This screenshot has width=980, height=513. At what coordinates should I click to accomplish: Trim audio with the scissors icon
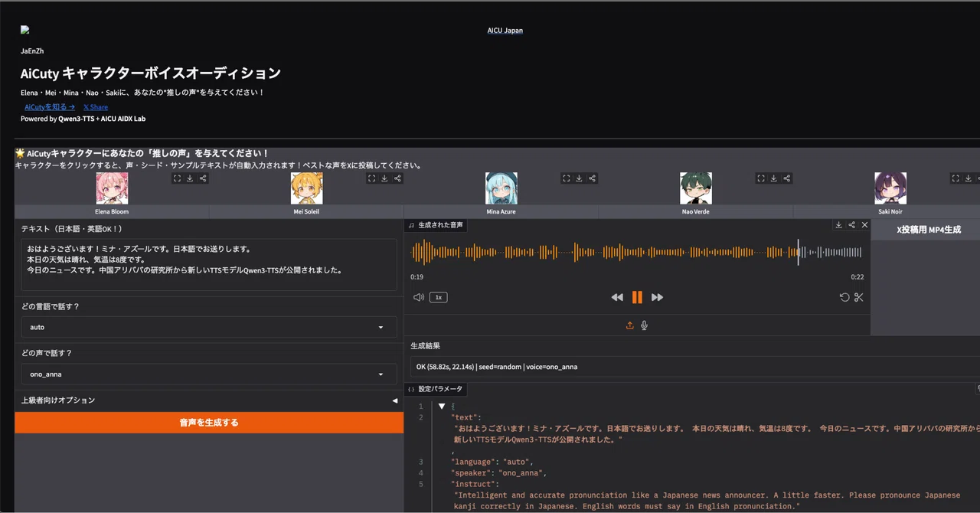click(x=858, y=297)
